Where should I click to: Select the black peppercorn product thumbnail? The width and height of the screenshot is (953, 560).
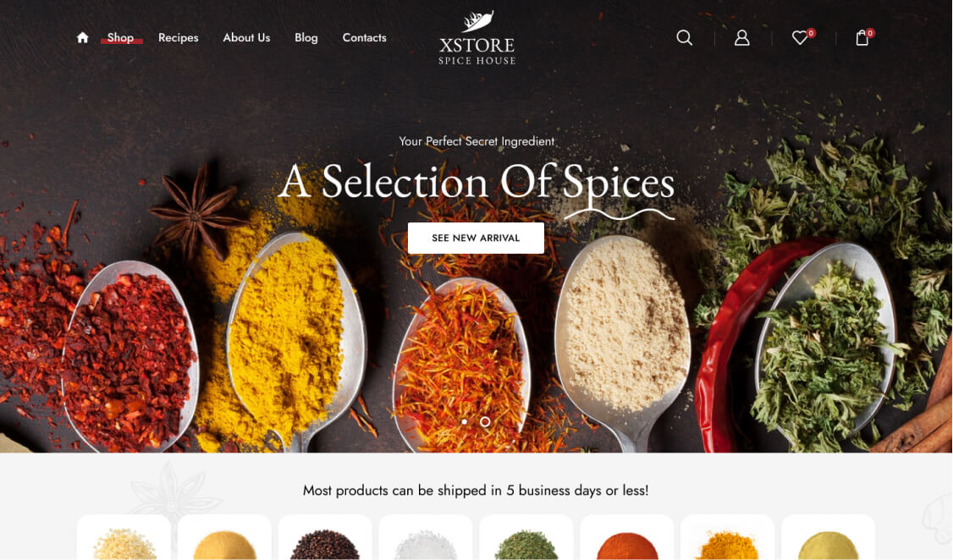[325, 537]
